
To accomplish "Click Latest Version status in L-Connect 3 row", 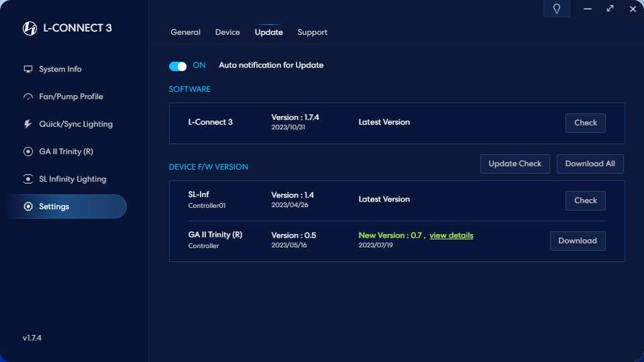I will [384, 122].
